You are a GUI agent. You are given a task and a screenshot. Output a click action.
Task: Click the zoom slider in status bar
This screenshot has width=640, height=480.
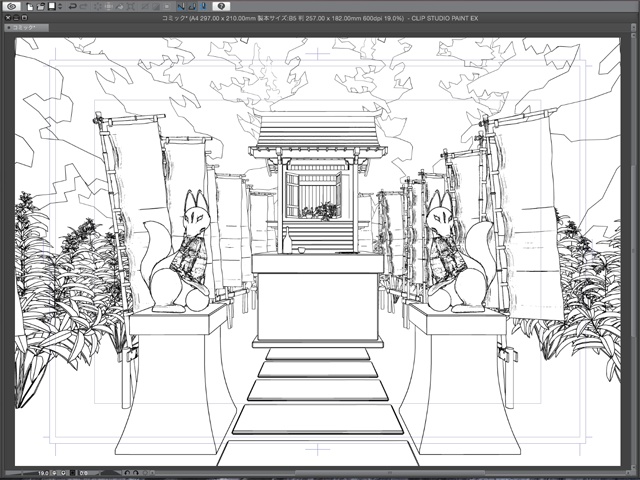(x=22, y=473)
